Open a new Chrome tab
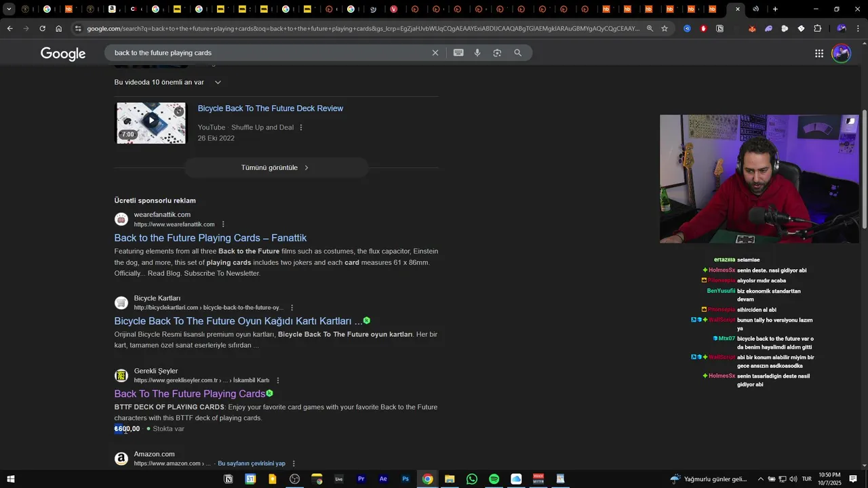The width and height of the screenshot is (868, 488). click(775, 9)
